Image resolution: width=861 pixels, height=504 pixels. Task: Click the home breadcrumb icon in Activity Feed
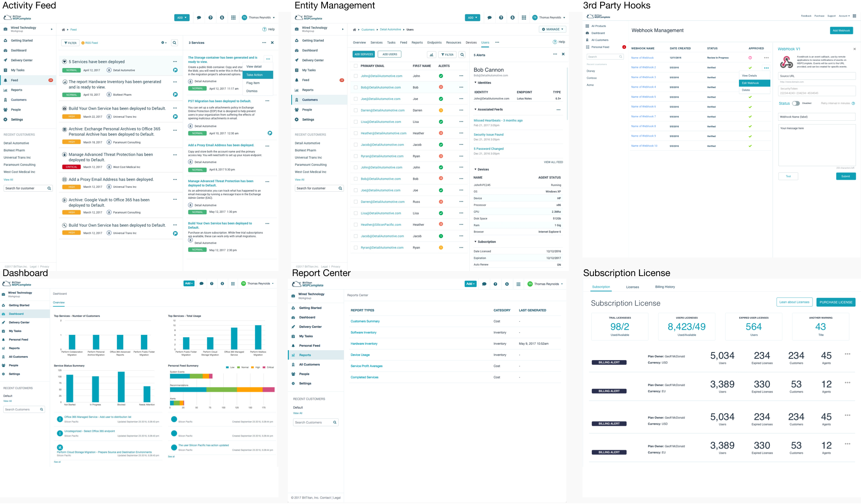[x=63, y=30]
